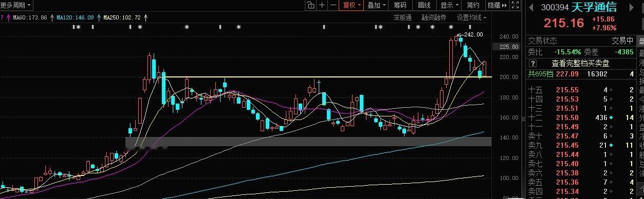
Task: Select the 卖六 order at 215.38
Action: pyautogui.click(x=581, y=173)
